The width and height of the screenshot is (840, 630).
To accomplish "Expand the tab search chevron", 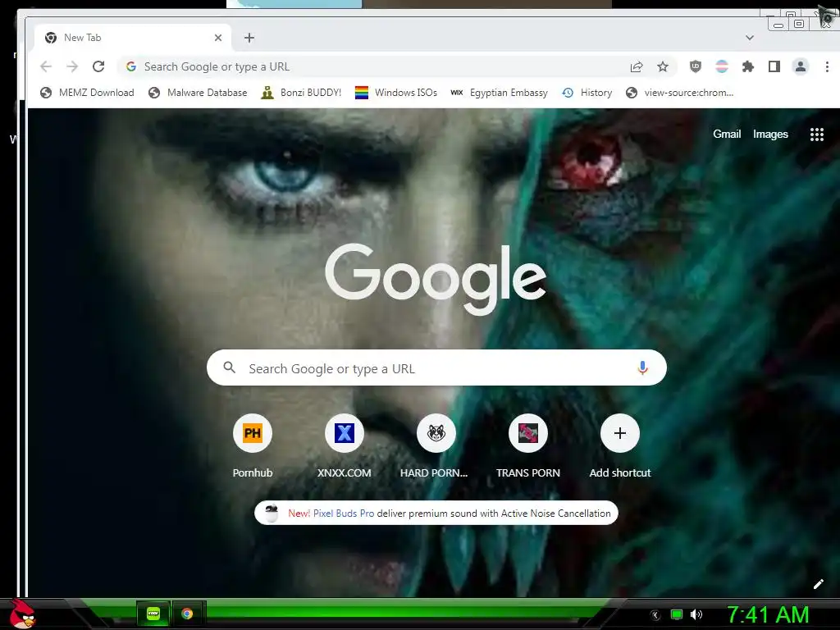I will [750, 38].
